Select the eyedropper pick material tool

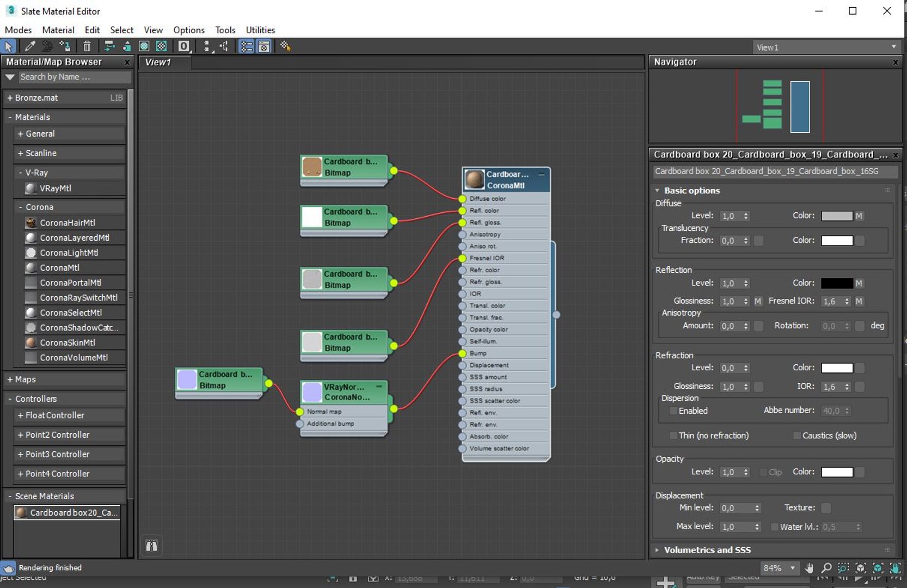click(30, 46)
